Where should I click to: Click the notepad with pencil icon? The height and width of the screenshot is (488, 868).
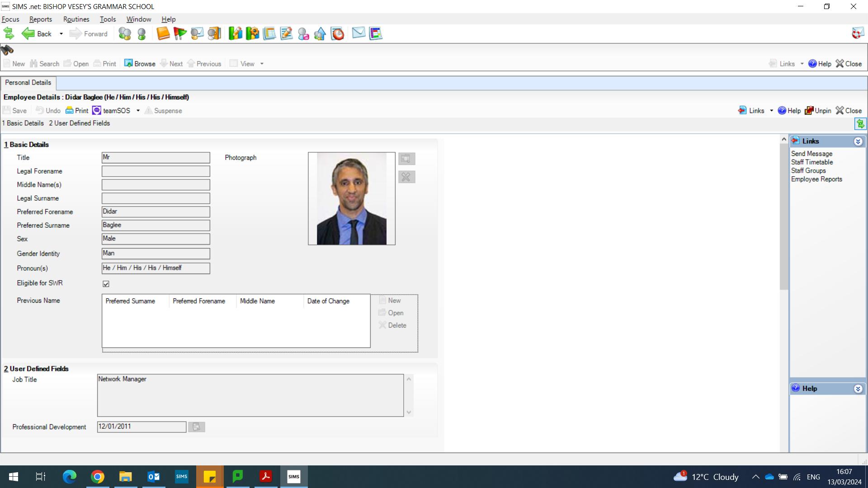coord(286,33)
